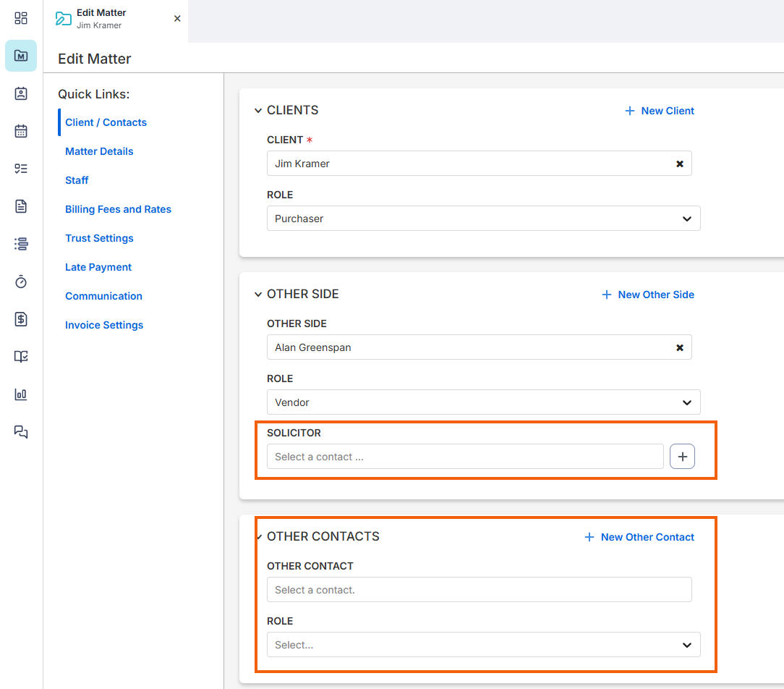The width and height of the screenshot is (784, 689).
Task: Open the Workflow list icon in sidebar
Action: click(x=21, y=244)
